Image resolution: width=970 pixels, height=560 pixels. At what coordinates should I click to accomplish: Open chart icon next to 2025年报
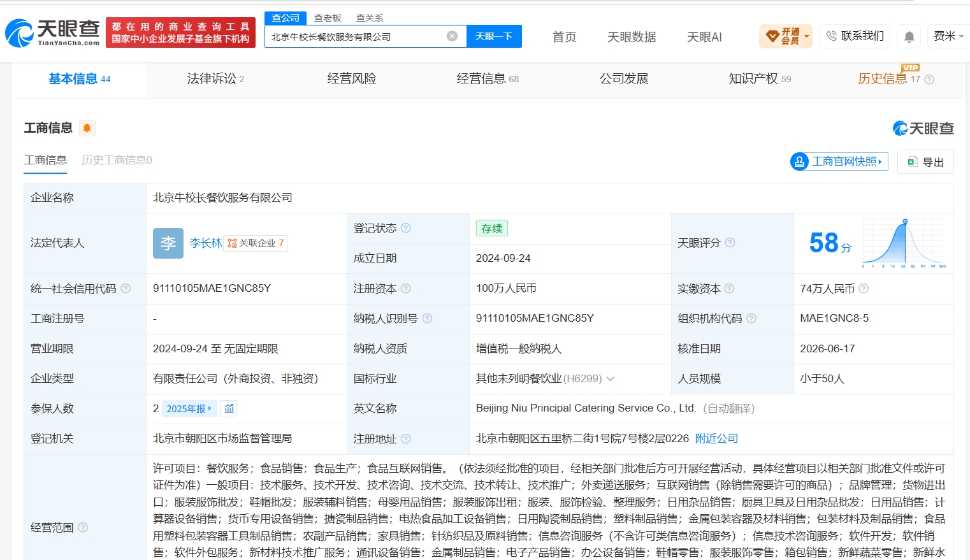[229, 408]
